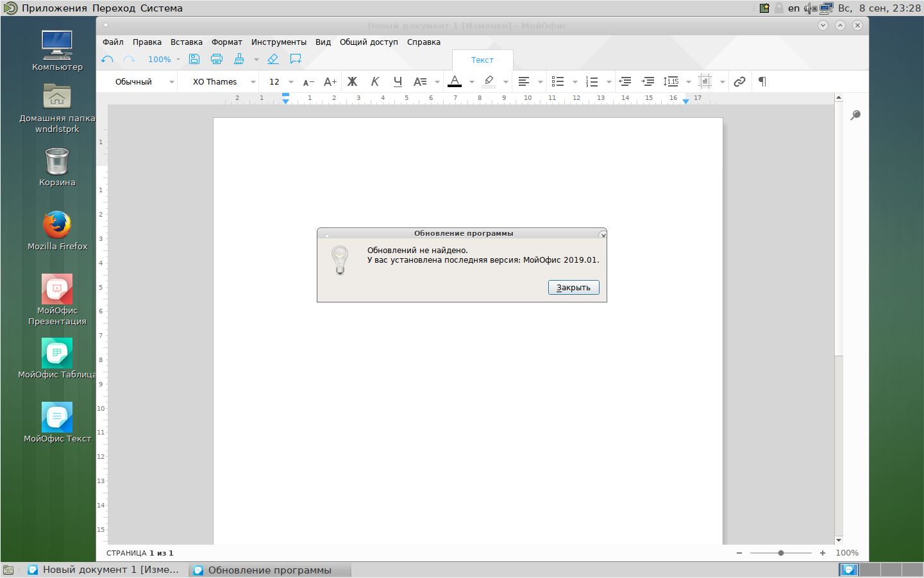Open the Правка menu
Image resolution: width=924 pixels, height=578 pixels.
[x=147, y=42]
